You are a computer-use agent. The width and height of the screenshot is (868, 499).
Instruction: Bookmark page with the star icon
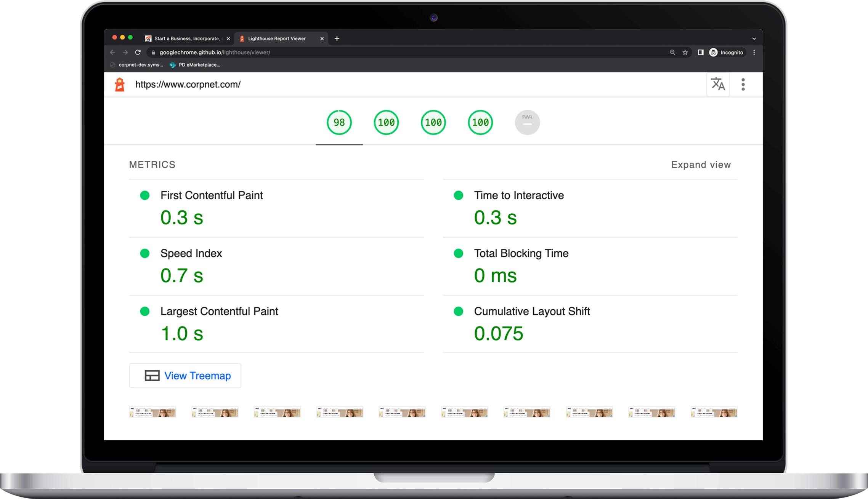[x=685, y=53]
